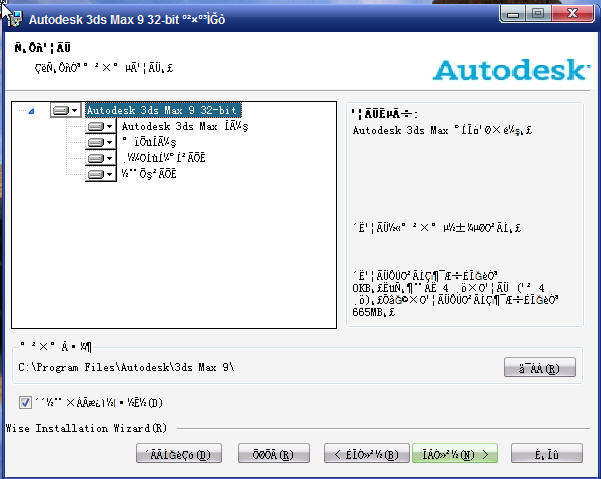Close the installer window with the red X

click(573, 14)
